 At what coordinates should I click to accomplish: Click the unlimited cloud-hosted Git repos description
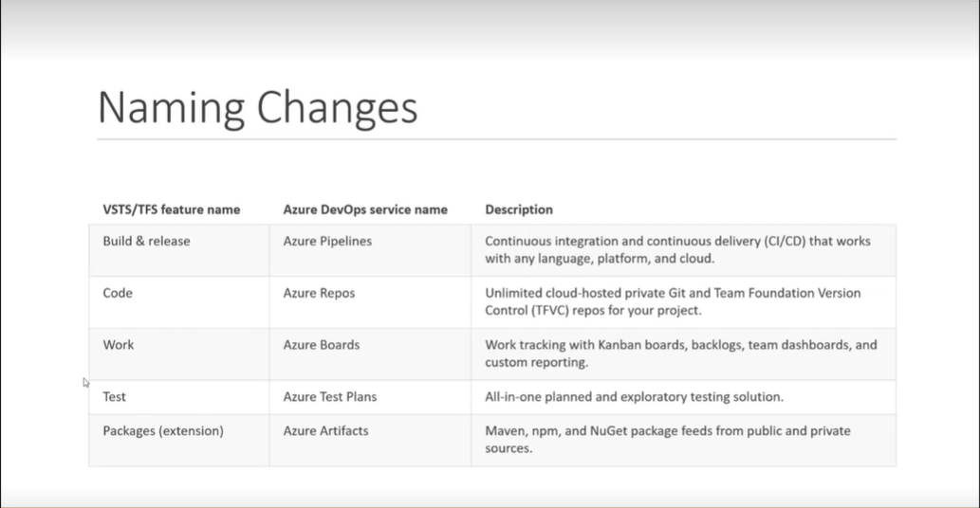[x=673, y=301]
